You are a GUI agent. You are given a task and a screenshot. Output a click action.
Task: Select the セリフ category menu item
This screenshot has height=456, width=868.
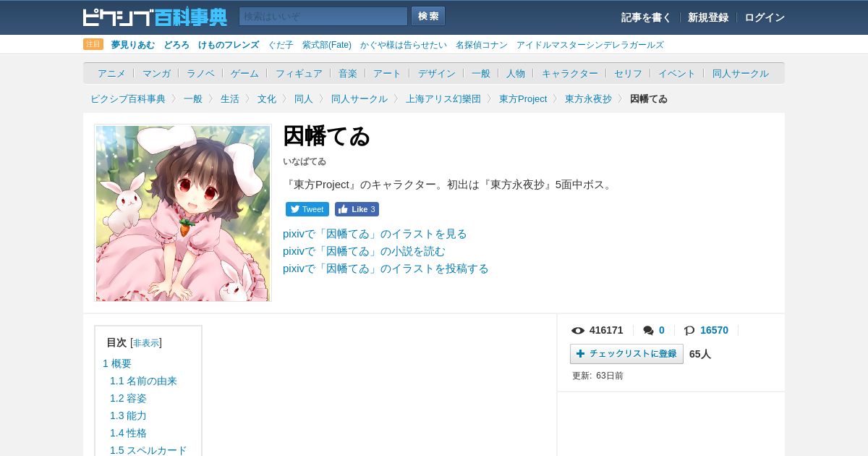click(628, 73)
